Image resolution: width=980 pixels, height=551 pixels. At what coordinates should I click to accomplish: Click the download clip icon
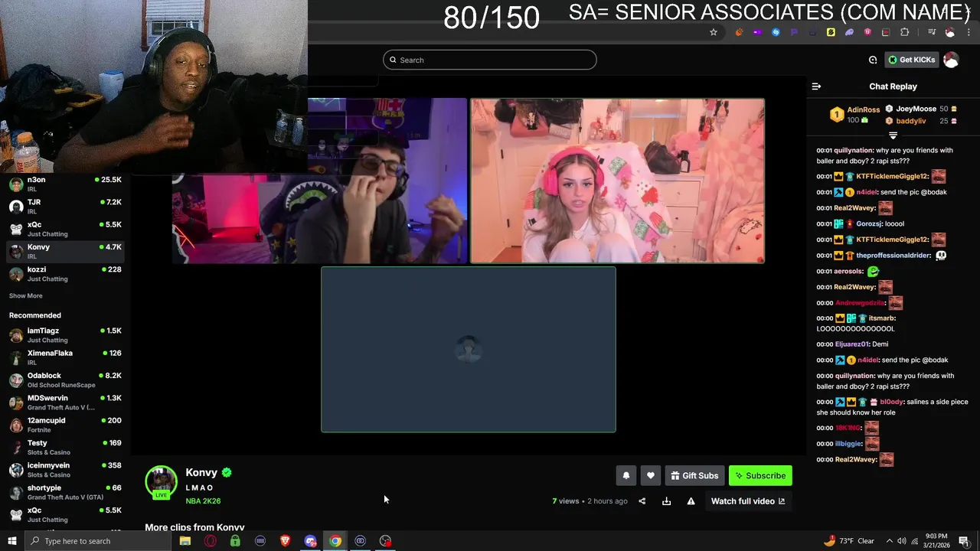tap(666, 501)
